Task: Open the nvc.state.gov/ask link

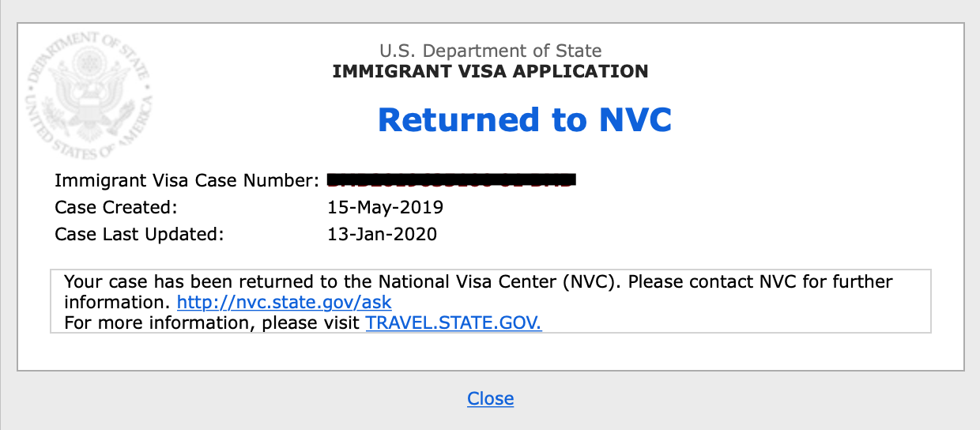Action: (x=284, y=302)
